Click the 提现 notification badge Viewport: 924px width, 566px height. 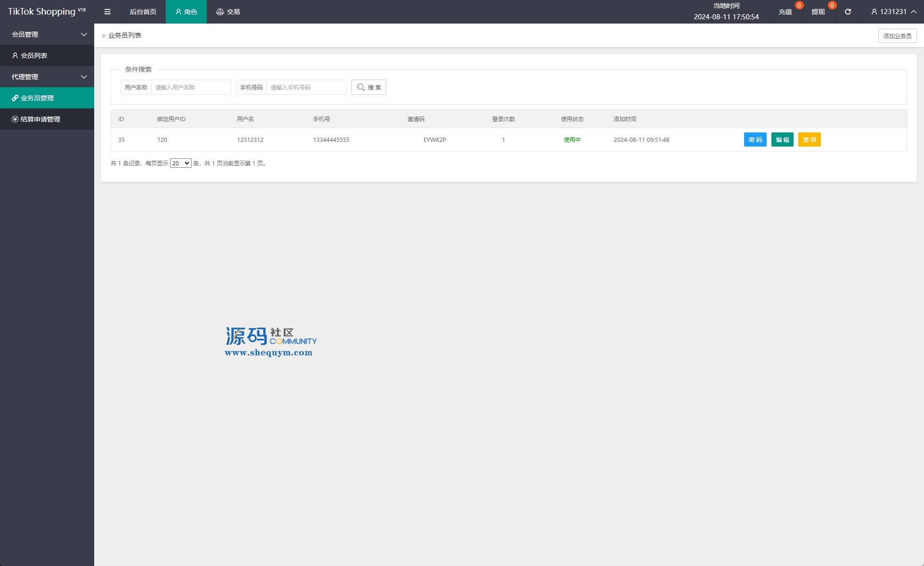point(832,6)
